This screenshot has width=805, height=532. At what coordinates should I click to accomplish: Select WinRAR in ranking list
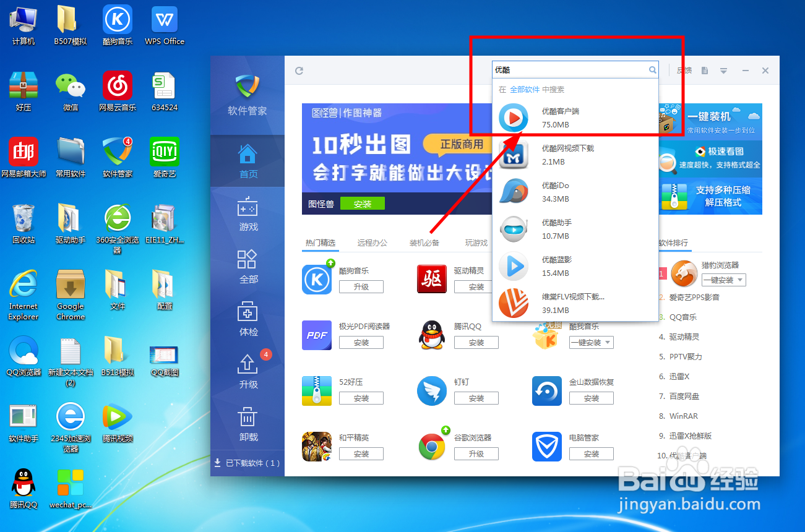(683, 416)
